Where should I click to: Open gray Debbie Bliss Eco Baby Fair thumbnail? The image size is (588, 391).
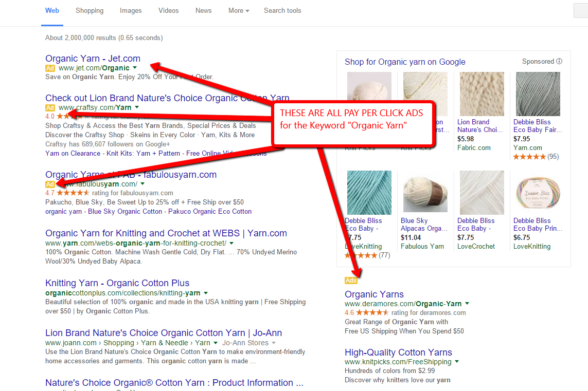[x=538, y=94]
